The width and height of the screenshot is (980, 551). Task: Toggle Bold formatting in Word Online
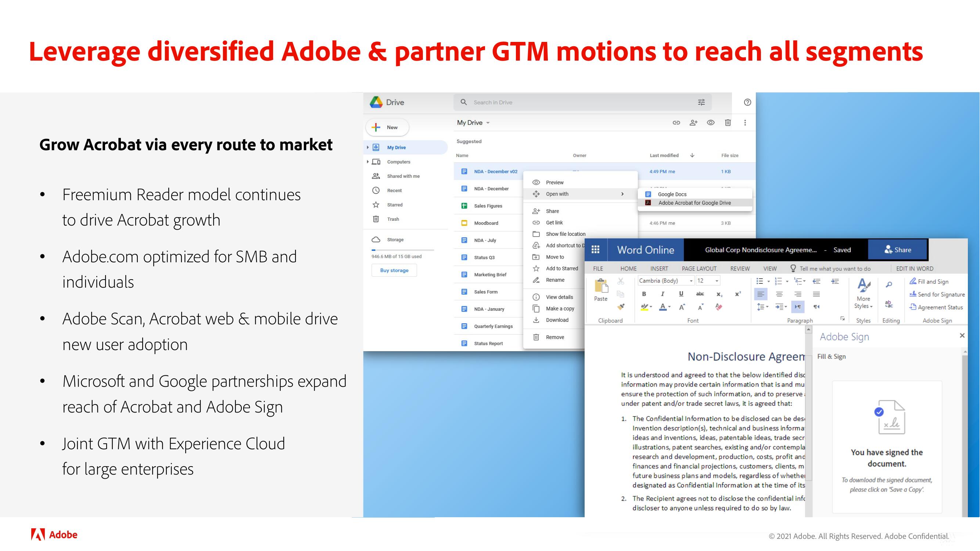coord(644,294)
